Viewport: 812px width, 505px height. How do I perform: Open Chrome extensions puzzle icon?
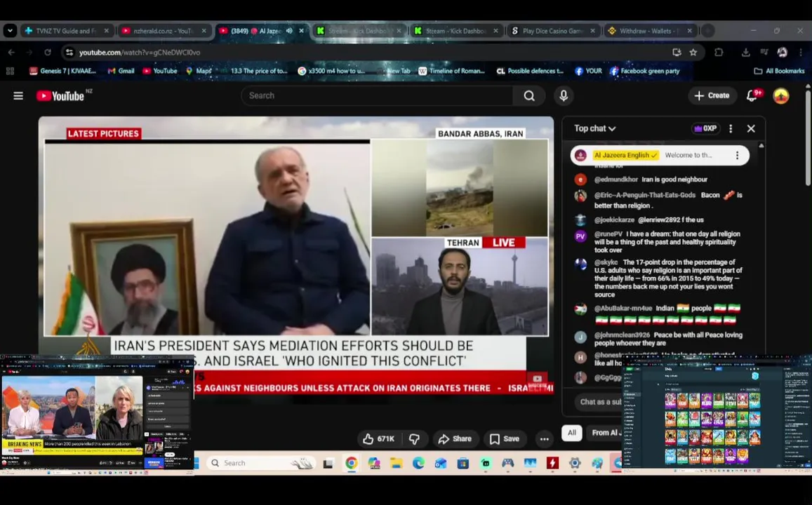[x=718, y=53]
